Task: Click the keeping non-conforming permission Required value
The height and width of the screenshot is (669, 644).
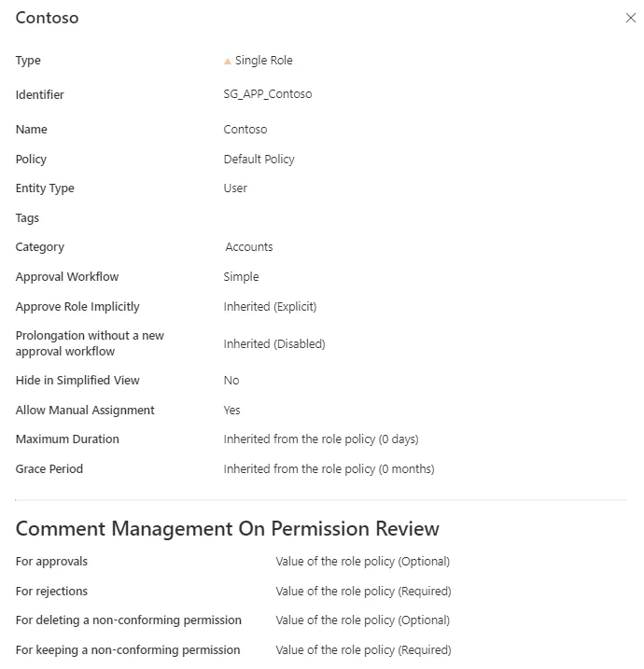Action: pos(363,650)
